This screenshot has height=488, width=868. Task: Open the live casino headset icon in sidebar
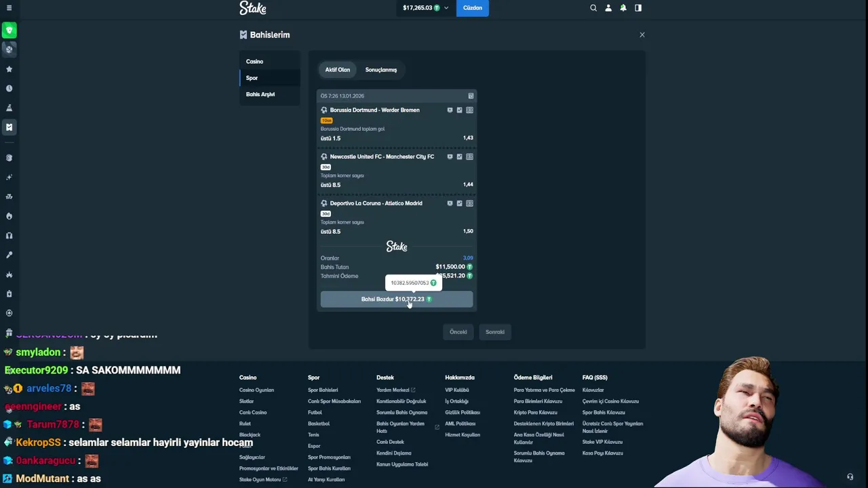pyautogui.click(x=9, y=236)
